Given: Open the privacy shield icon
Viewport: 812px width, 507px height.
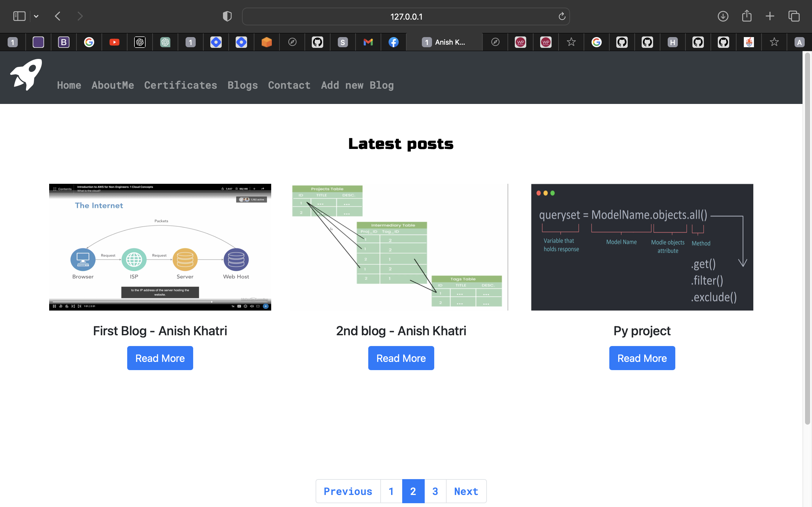Looking at the screenshot, I should point(227,16).
